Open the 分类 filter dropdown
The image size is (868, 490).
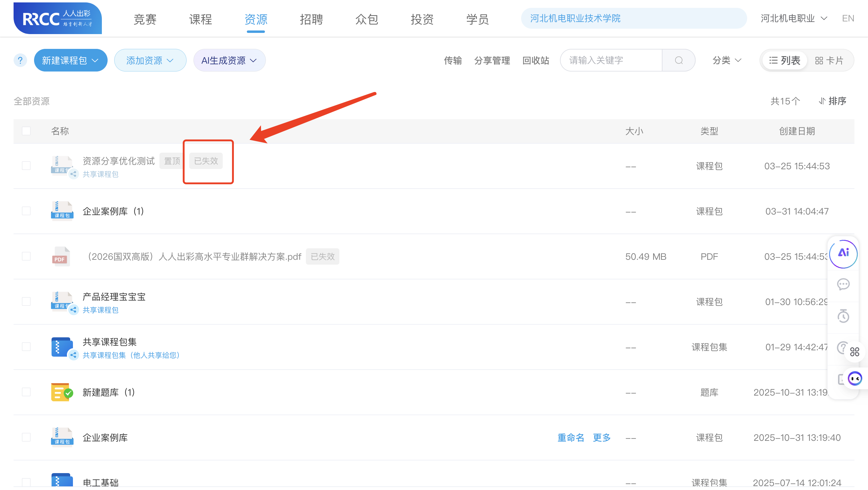pyautogui.click(x=727, y=60)
